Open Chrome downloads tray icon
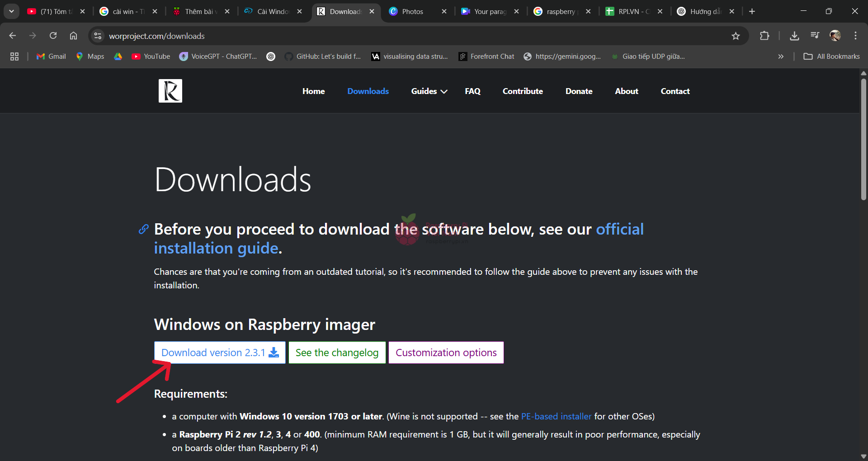Image resolution: width=868 pixels, height=461 pixels. click(x=794, y=36)
